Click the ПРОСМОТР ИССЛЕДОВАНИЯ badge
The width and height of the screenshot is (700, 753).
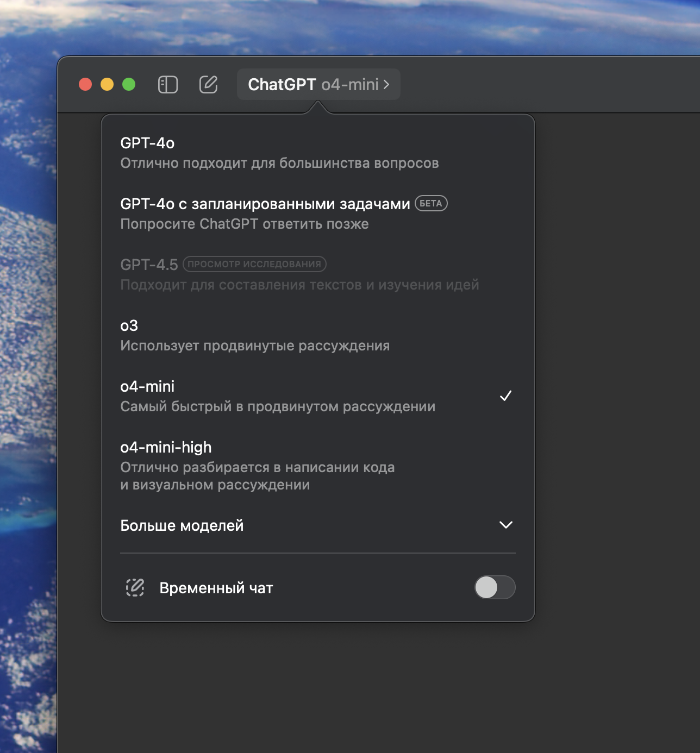[254, 264]
